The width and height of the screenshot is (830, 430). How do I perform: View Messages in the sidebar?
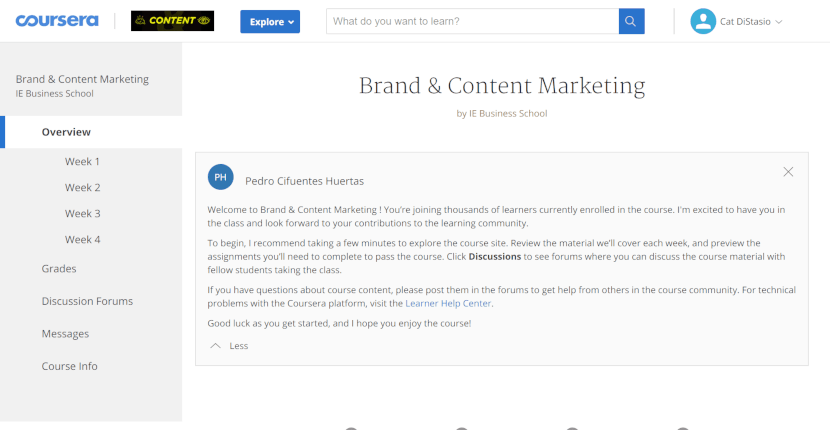pos(65,334)
